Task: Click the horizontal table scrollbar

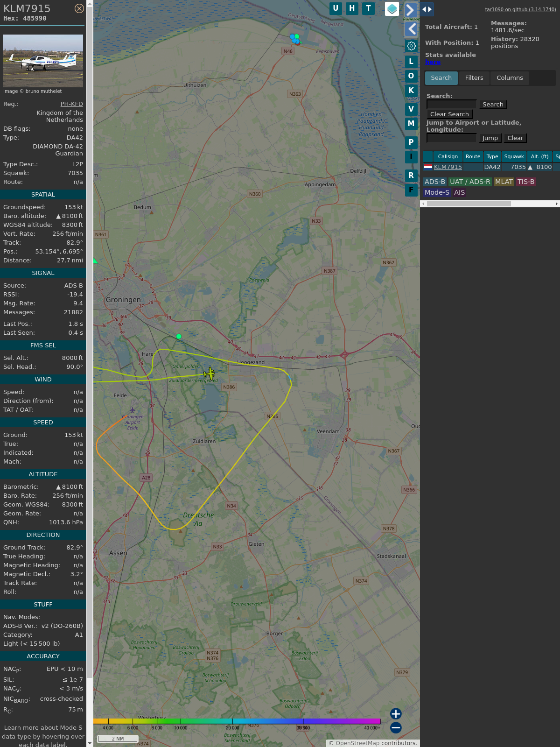Action: 469,204
